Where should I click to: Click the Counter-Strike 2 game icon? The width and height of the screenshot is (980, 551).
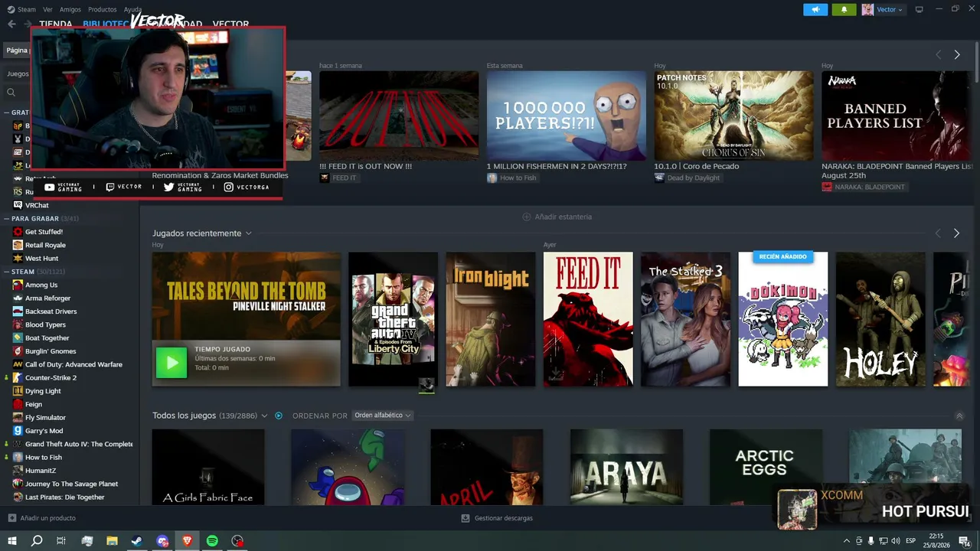pos(18,377)
